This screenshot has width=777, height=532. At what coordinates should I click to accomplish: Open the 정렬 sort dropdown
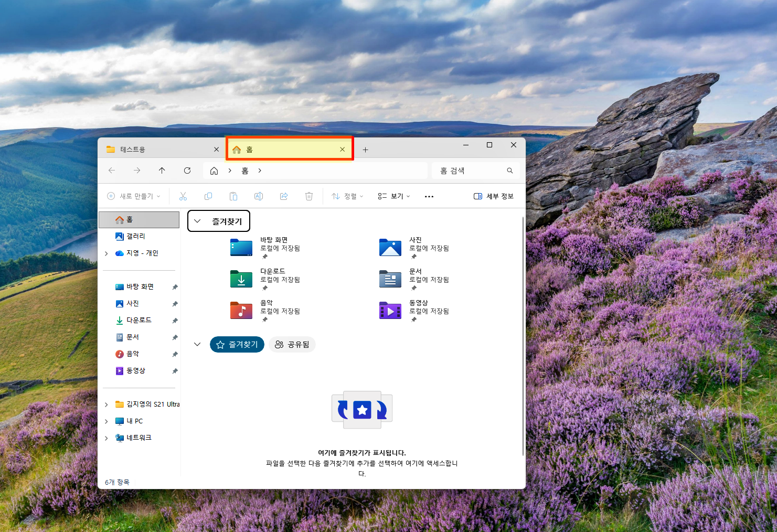347,196
